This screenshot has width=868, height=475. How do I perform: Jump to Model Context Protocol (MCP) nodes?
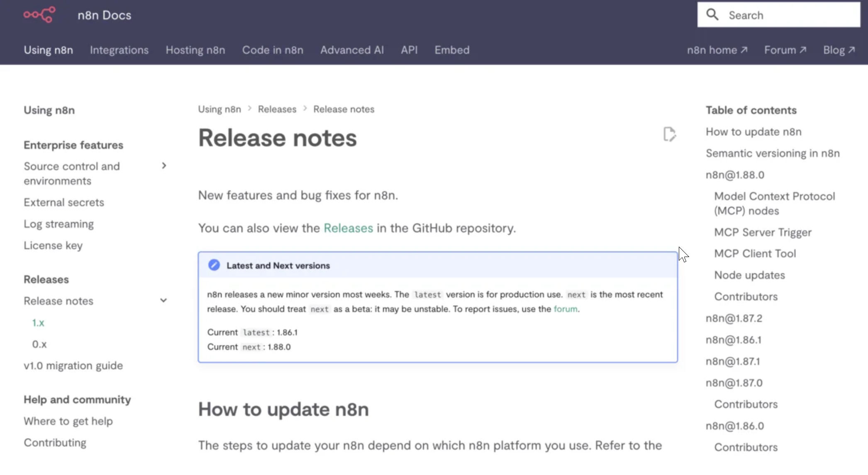pos(775,203)
